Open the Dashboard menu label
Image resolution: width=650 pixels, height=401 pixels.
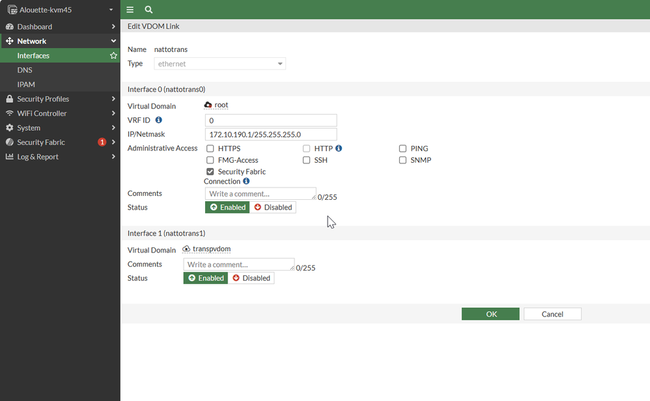click(35, 27)
